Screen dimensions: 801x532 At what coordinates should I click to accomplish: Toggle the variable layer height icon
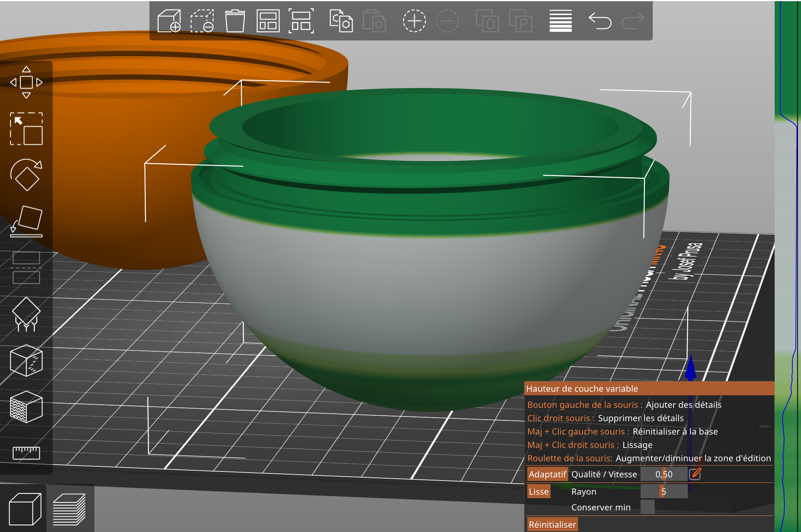[x=560, y=20]
